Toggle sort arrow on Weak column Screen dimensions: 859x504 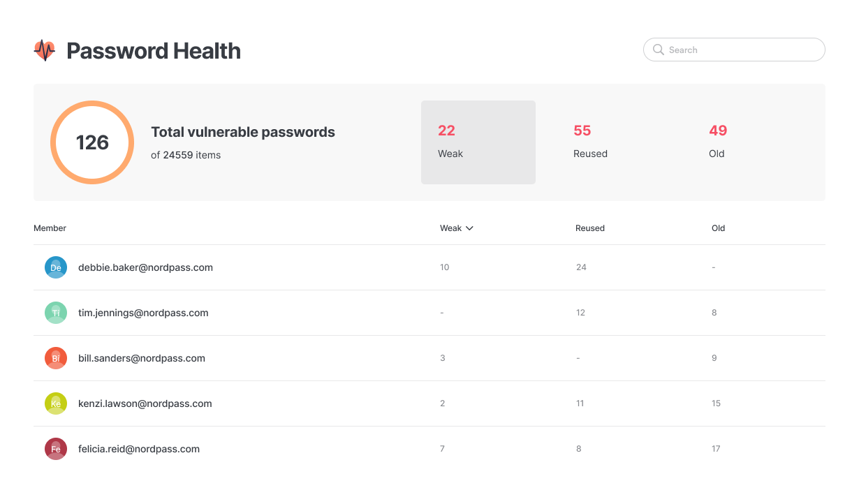point(469,228)
